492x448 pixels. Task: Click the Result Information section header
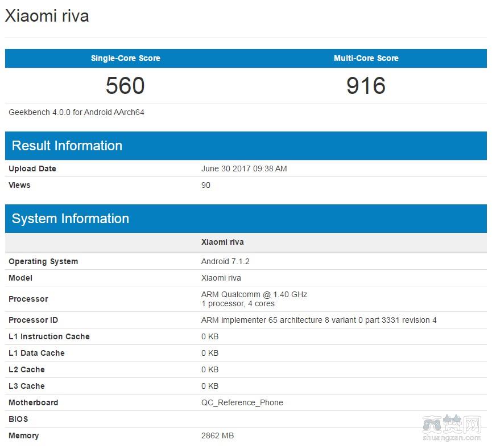[x=67, y=146]
